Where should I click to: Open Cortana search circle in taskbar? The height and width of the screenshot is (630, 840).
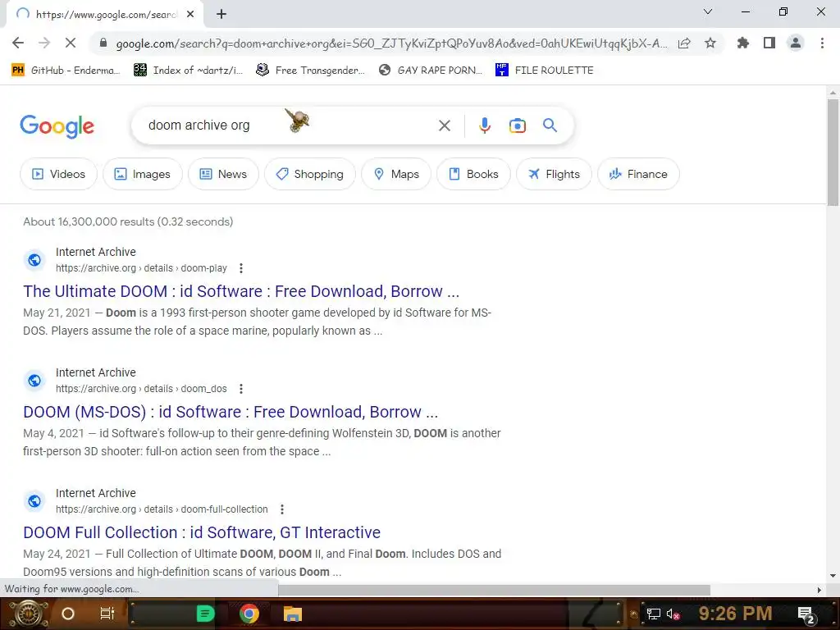point(67,614)
